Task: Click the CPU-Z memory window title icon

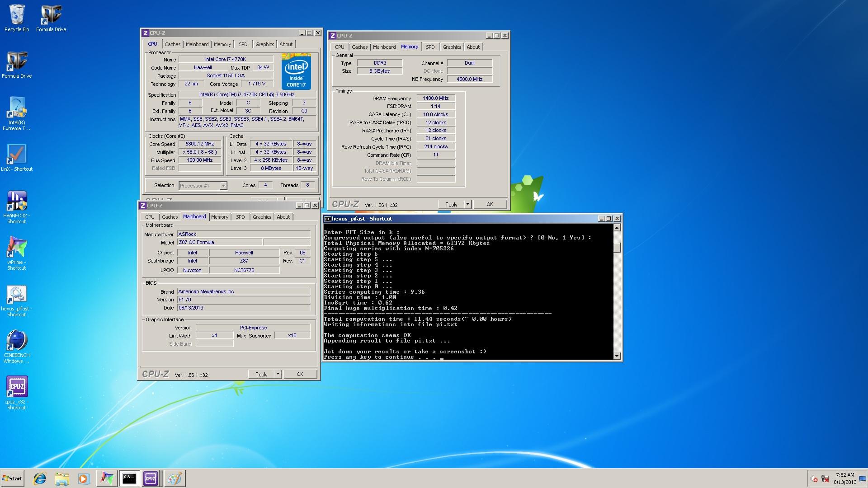Action: [333, 36]
